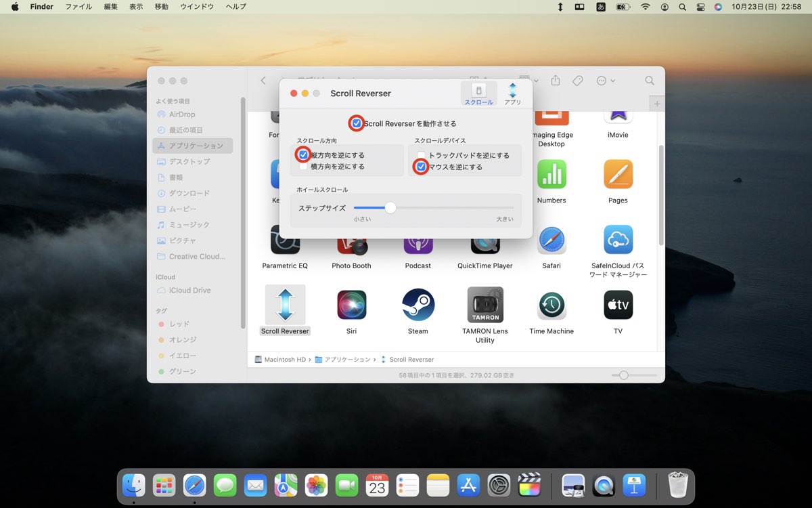812x508 pixels.
Task: Launch the Steam app icon
Action: coord(418,305)
